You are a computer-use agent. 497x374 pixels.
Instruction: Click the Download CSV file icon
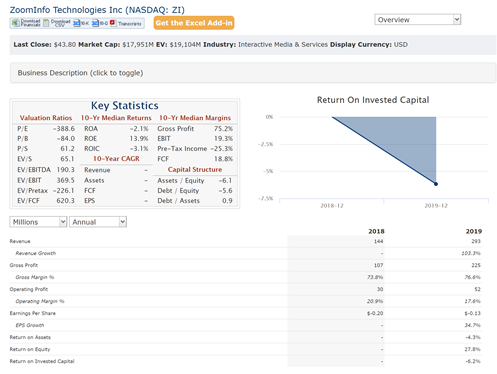[x=46, y=23]
